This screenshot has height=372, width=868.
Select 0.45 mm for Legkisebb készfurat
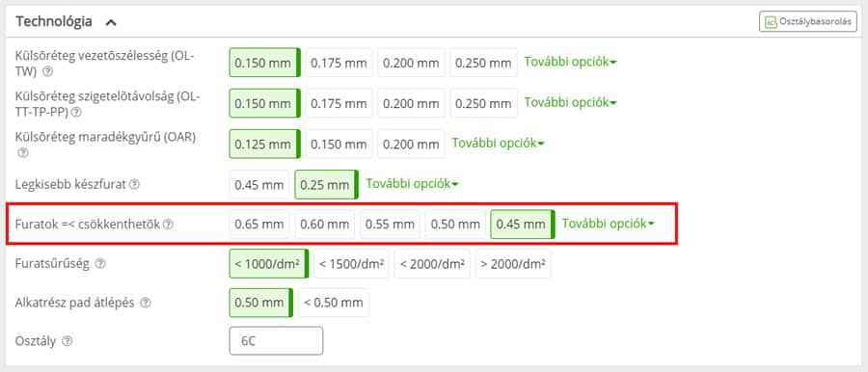[x=259, y=184]
